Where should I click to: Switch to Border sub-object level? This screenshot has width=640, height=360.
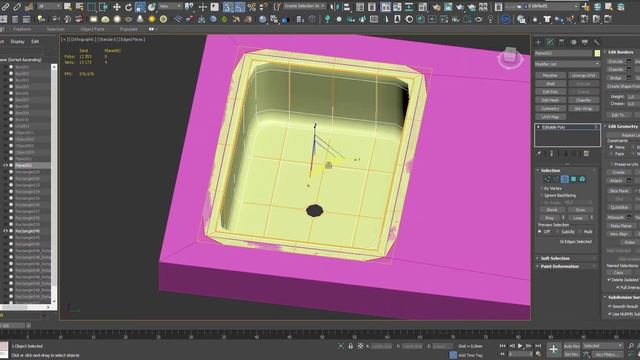pos(564,179)
